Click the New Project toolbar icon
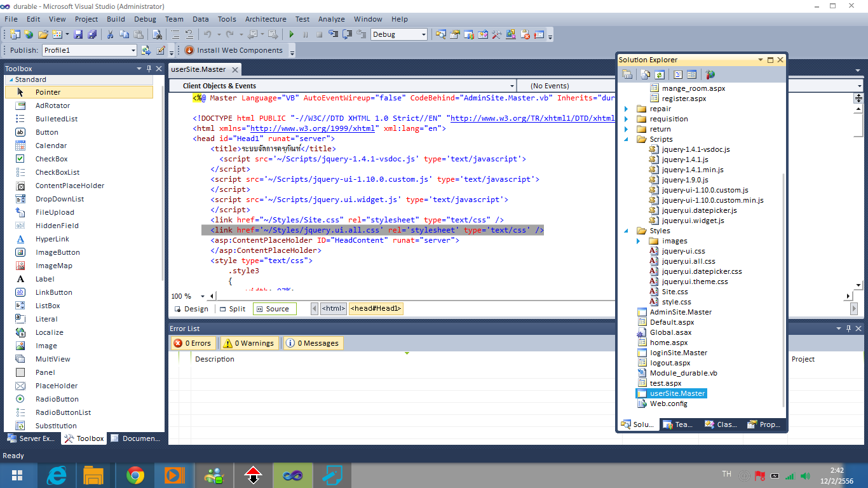This screenshot has width=868, height=488. click(x=15, y=34)
